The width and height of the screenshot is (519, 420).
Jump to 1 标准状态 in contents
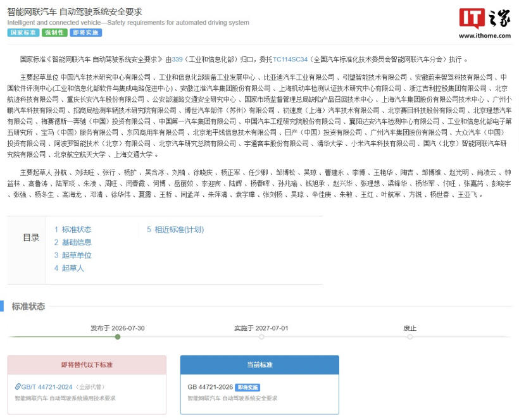tap(73, 230)
